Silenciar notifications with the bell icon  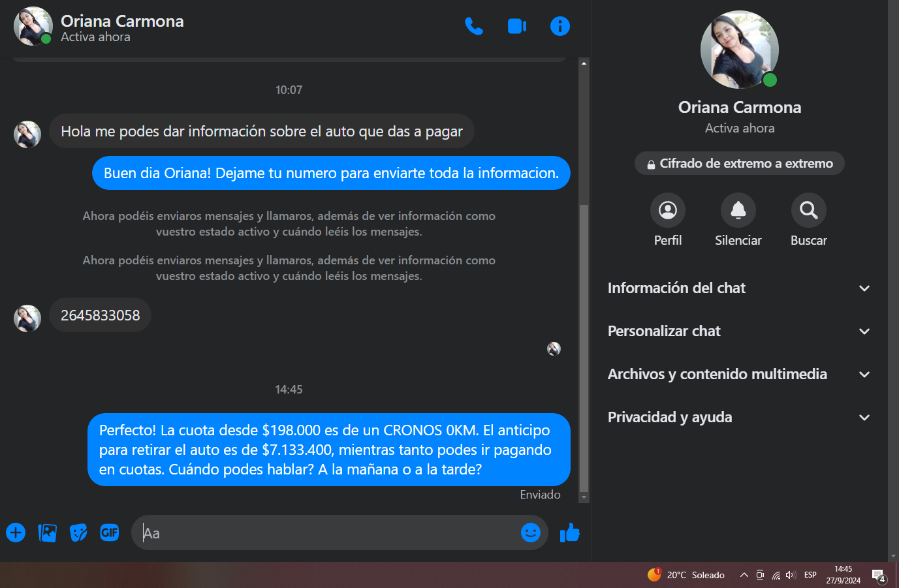[738, 210]
